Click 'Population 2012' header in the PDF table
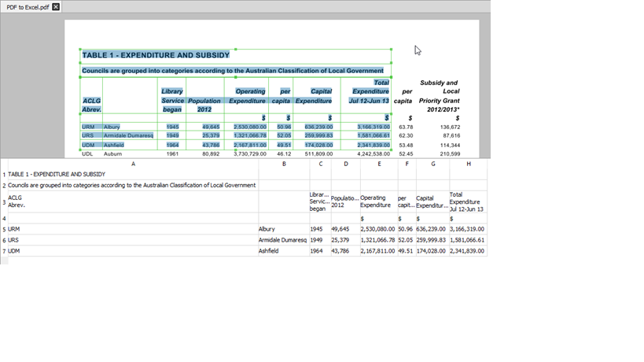Viewport: 644px width, 362px height. click(x=204, y=105)
